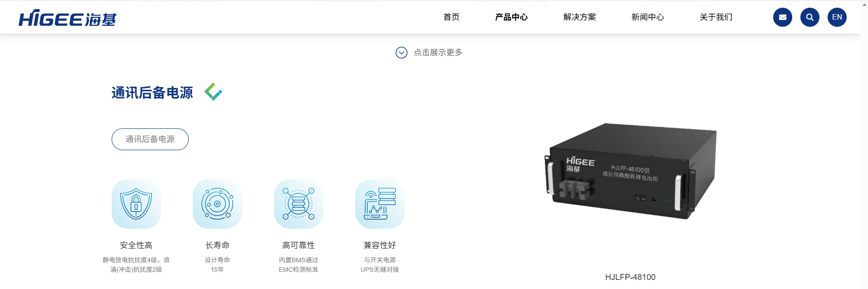Open the 新闻中心 menu item

coord(647,17)
